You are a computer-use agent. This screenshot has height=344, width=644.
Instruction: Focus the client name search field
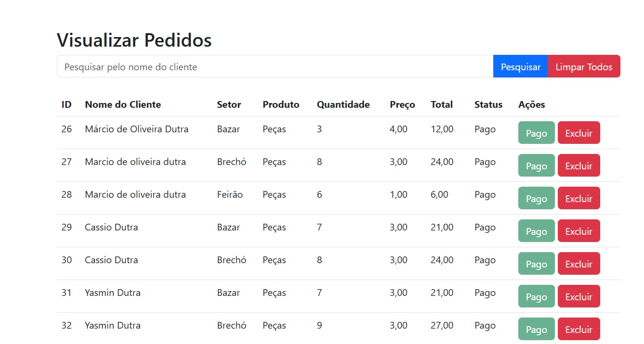[x=275, y=66]
